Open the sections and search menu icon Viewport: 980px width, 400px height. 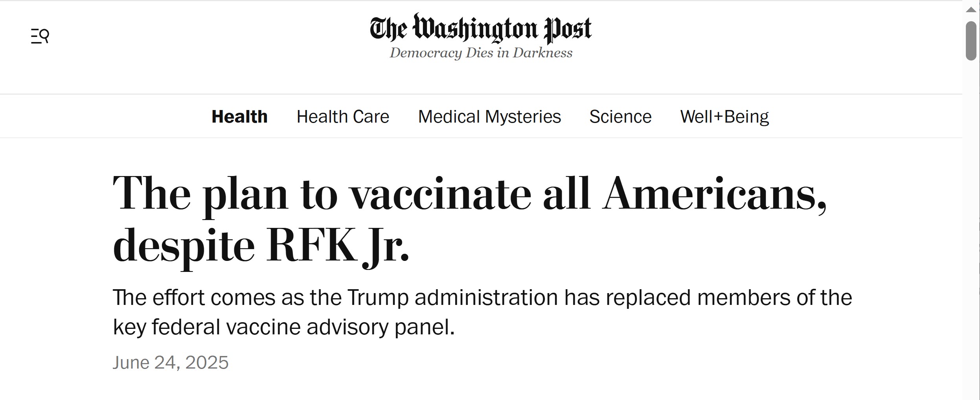point(40,36)
